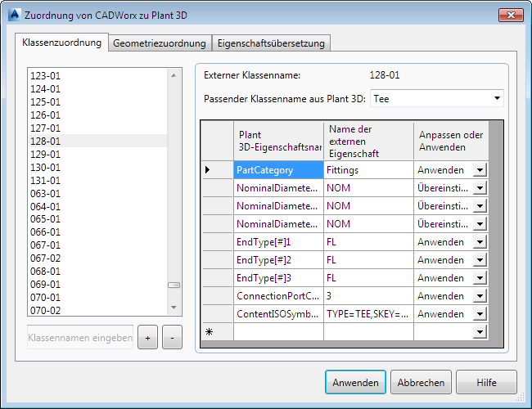
Task: Click the EndType[#]1 property cell
Action: click(x=278, y=242)
